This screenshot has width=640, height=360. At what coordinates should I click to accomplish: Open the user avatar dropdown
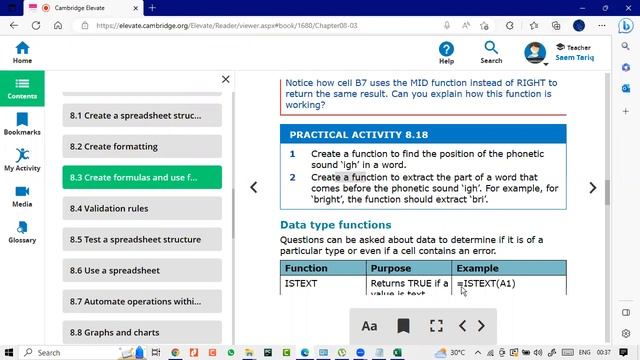coord(535,53)
